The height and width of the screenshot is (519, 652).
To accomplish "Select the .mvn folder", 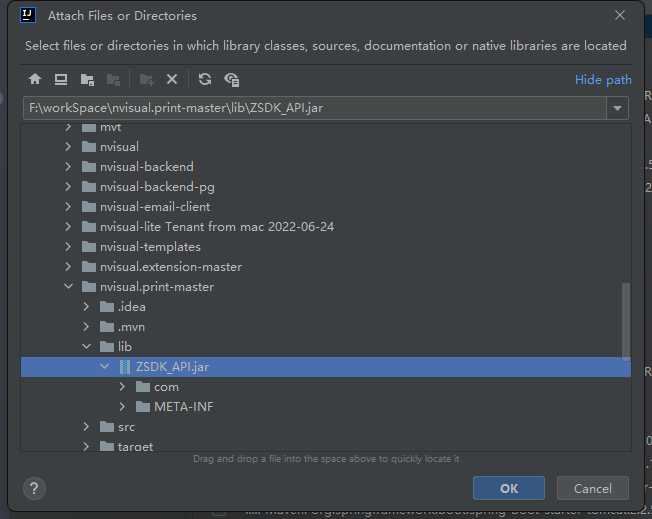I will (326, 327).
